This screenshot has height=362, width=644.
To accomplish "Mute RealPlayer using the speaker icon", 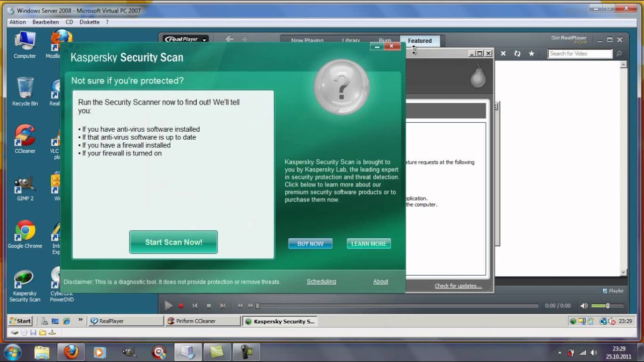I will [584, 306].
